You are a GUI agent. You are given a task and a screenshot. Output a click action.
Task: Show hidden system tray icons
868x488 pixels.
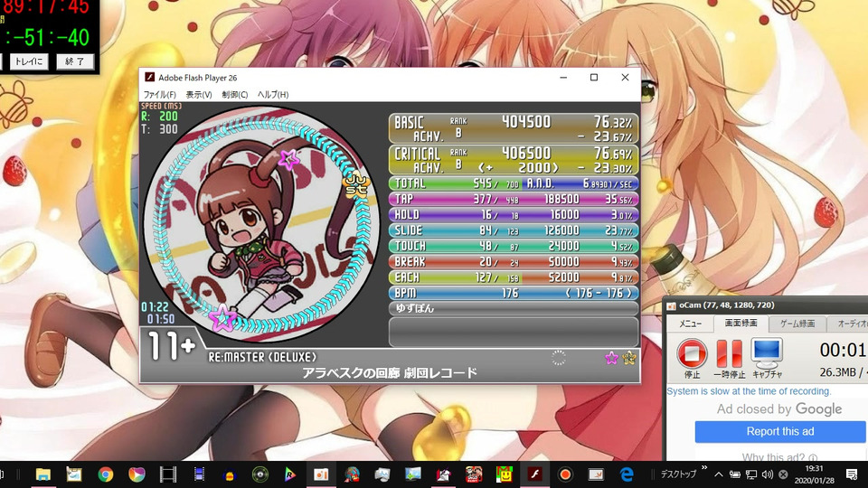tap(718, 474)
